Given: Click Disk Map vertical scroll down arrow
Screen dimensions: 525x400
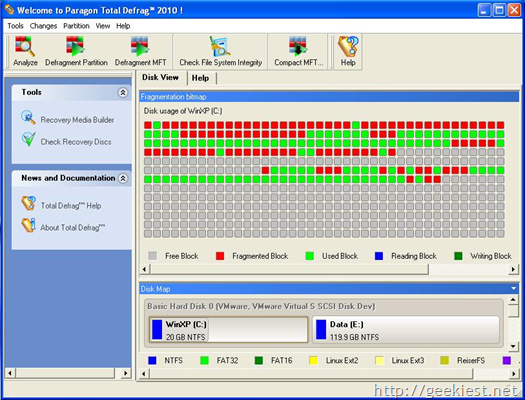Looking at the screenshot, I should [x=513, y=346].
